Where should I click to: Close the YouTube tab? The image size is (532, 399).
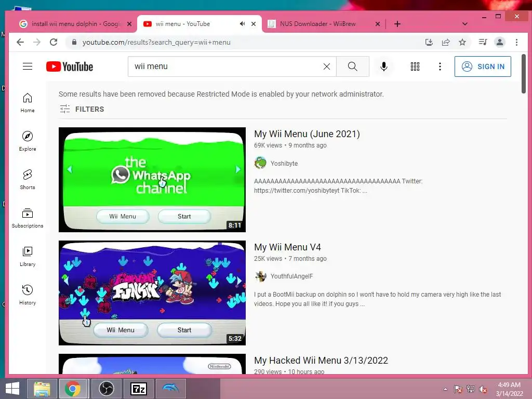[254, 24]
